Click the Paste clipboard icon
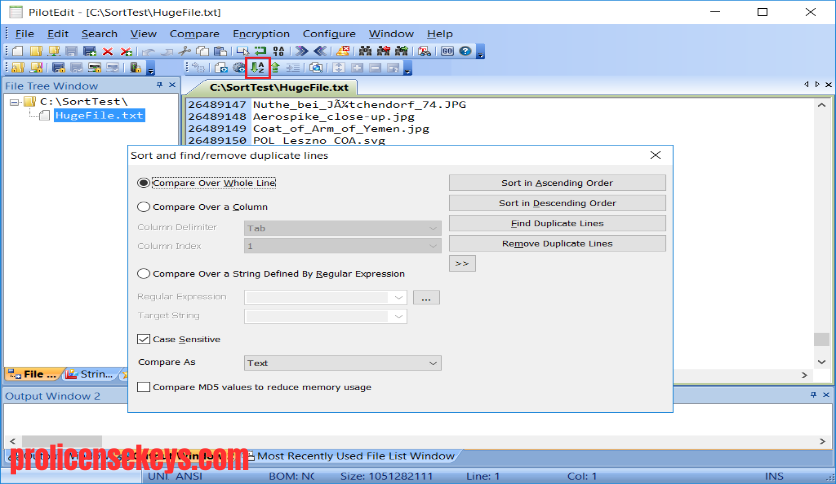836x484 pixels. click(220, 51)
